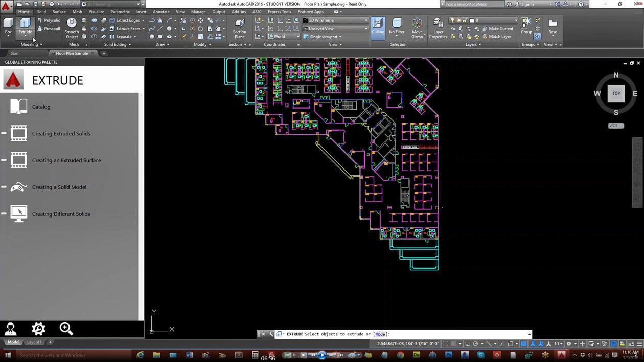Click the Plot printer icon in quick access toolbar
This screenshot has width=644, height=362.
(x=51, y=4)
